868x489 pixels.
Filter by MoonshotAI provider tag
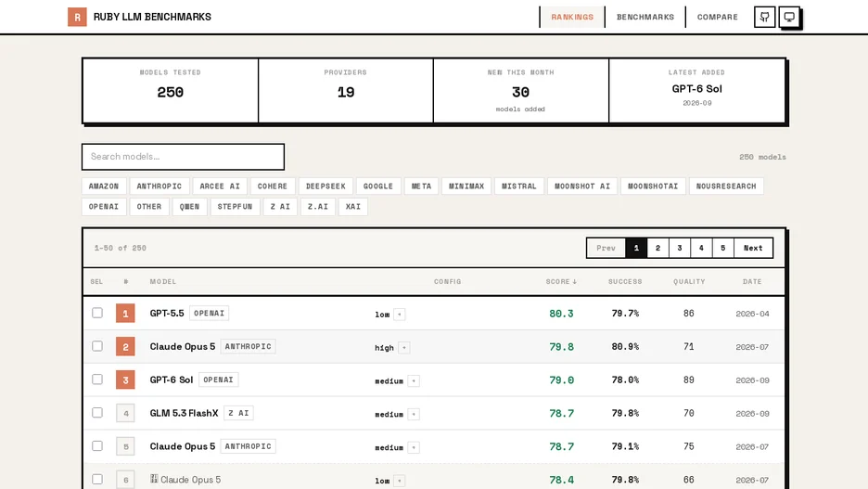tap(653, 187)
